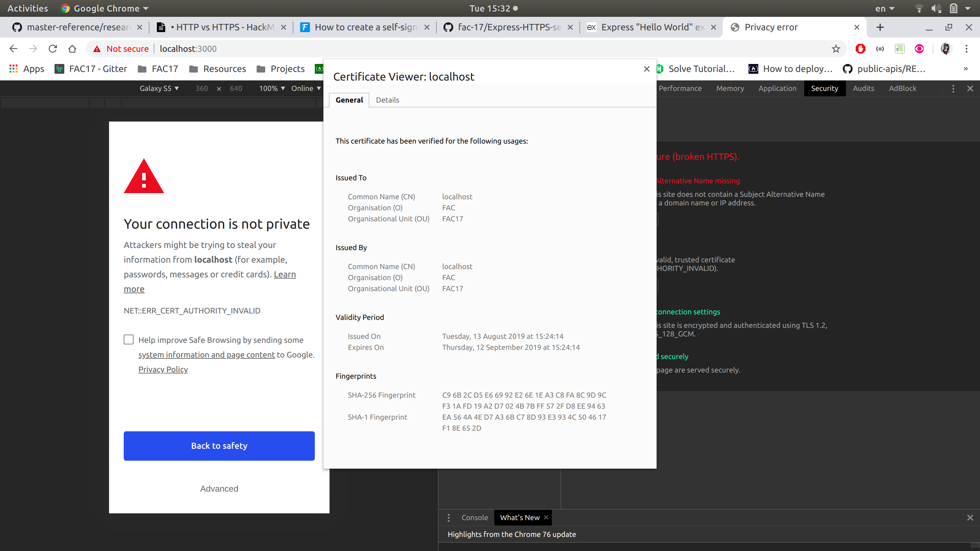Open the 100% zoom dropdown

[x=272, y=88]
